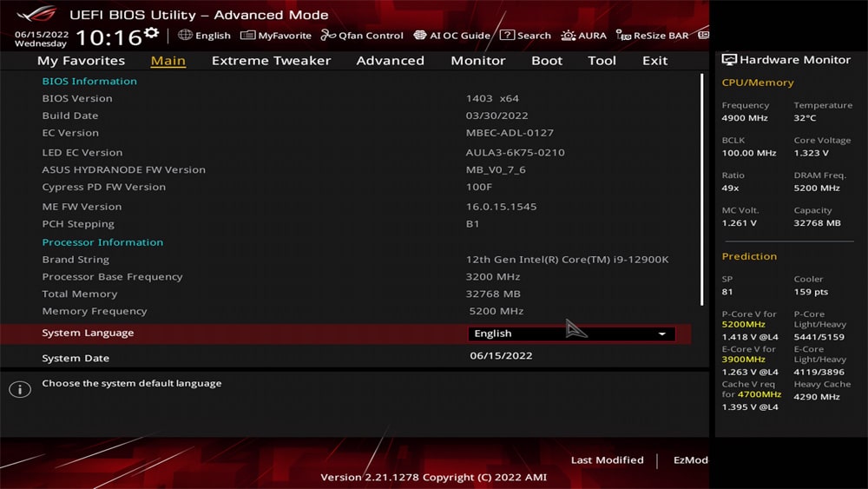Open the Boot tab
868x489 pixels.
tap(547, 60)
